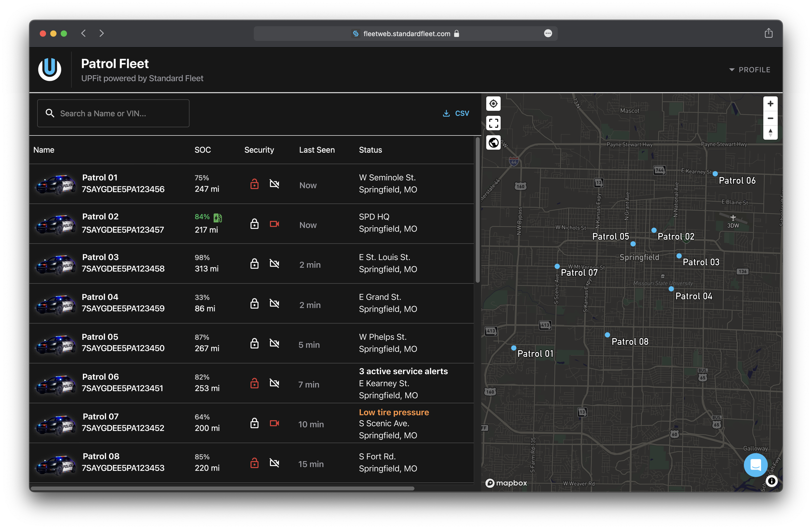
Task: Switch map style with globe icon
Action: point(493,143)
